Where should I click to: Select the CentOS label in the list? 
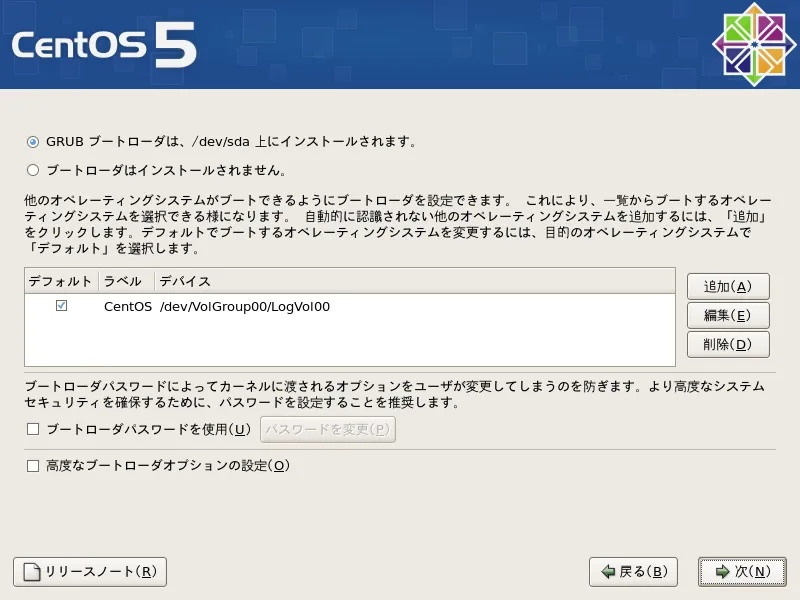pos(128,307)
